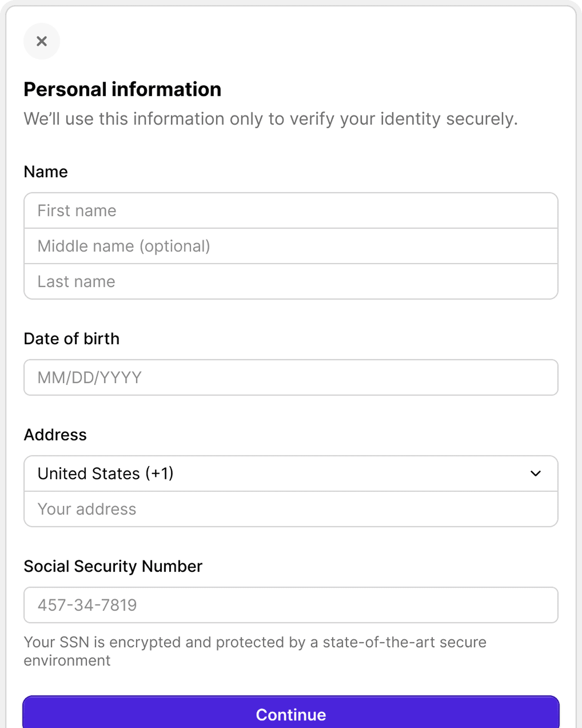
Task: Dismiss the form using the top-left icon
Action: pyautogui.click(x=42, y=41)
